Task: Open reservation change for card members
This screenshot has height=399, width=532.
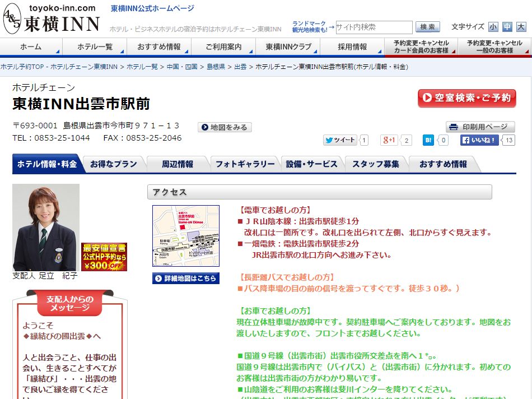Action: (x=421, y=47)
